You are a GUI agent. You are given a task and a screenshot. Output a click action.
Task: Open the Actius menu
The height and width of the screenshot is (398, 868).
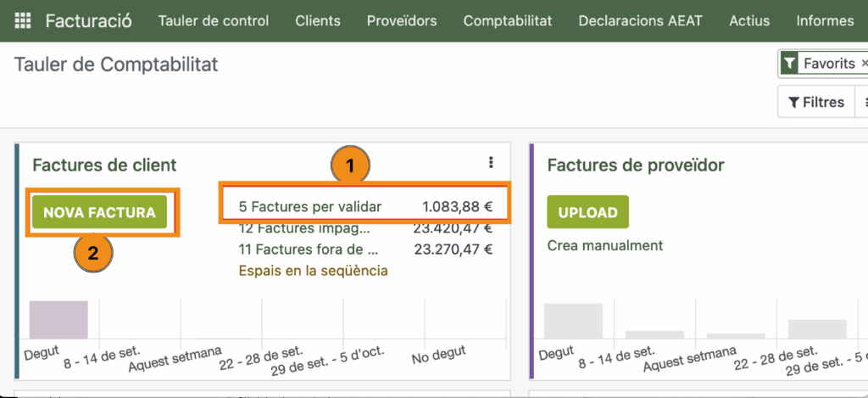tap(749, 20)
